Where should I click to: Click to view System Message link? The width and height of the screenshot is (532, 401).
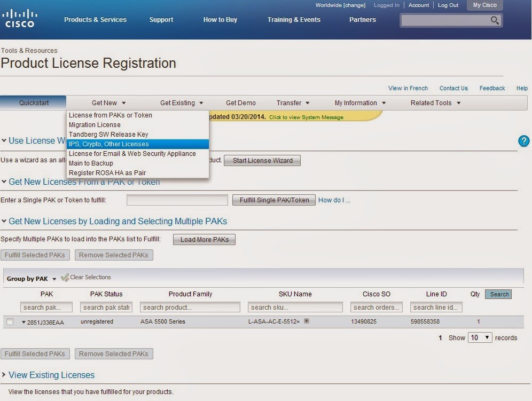tap(306, 117)
